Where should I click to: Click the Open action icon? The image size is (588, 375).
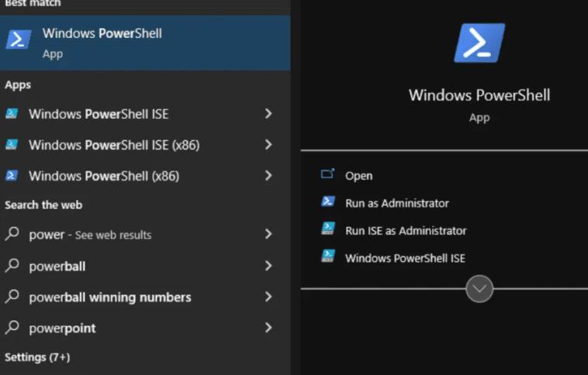pos(327,174)
